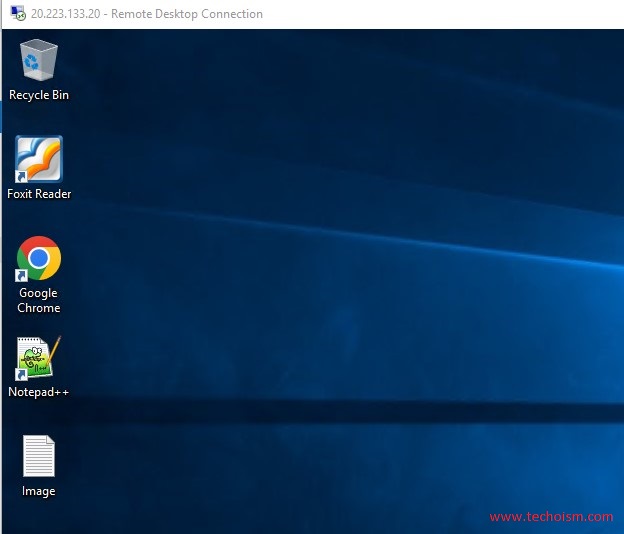Select the Image file icon
Image resolution: width=624 pixels, height=534 pixels.
point(39,456)
